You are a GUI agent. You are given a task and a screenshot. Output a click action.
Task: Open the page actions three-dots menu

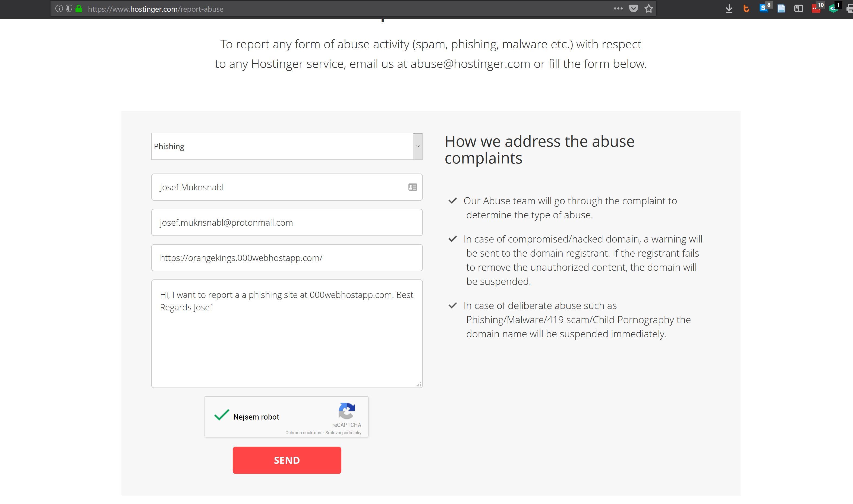pos(618,9)
